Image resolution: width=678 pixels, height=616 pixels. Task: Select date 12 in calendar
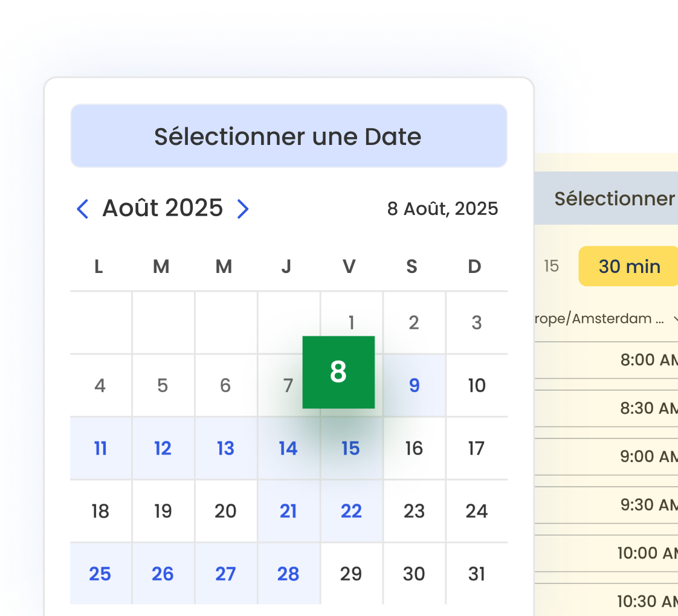[x=163, y=448]
